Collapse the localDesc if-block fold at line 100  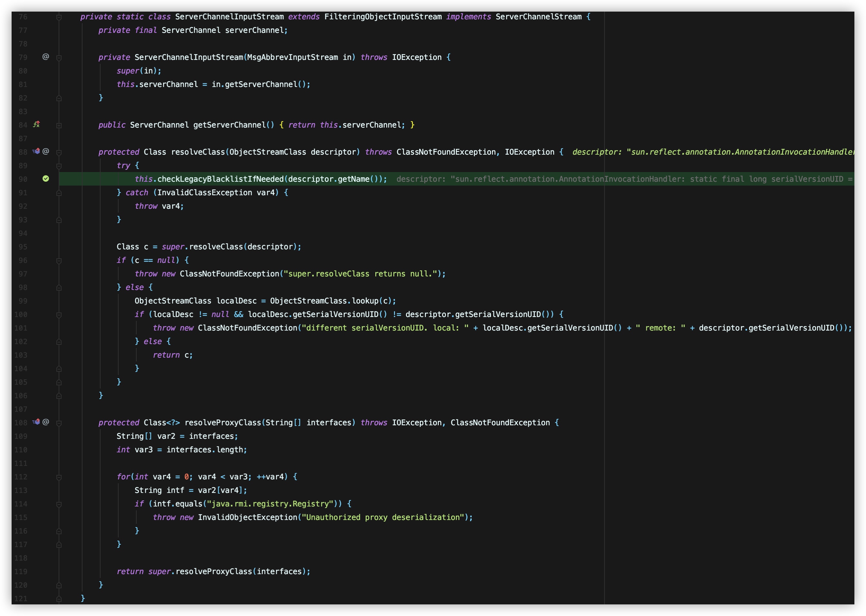[x=59, y=315]
